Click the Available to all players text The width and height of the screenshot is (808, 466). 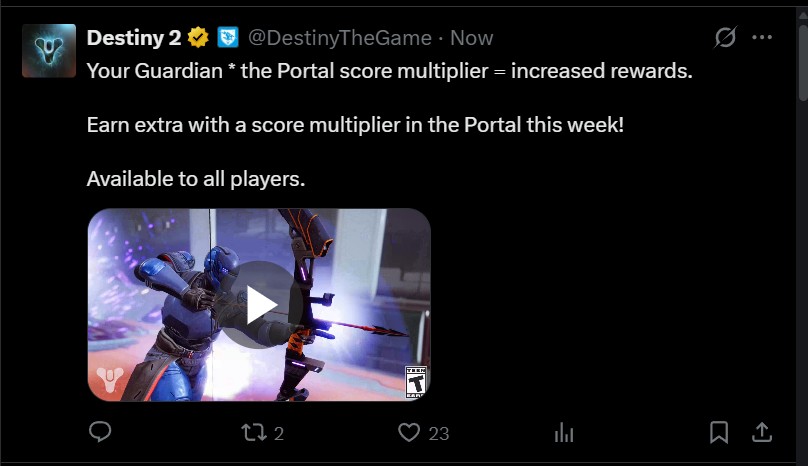point(196,179)
